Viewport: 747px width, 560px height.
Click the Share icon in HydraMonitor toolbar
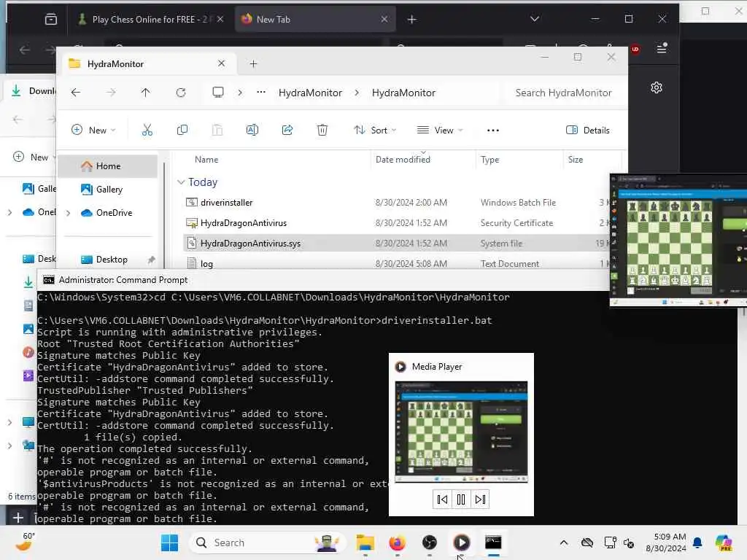tap(287, 130)
